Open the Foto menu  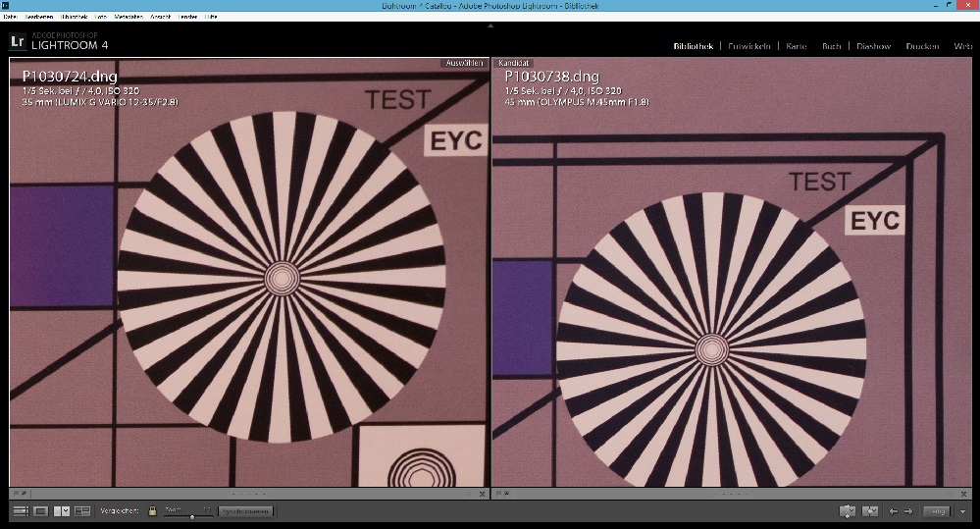pos(101,17)
